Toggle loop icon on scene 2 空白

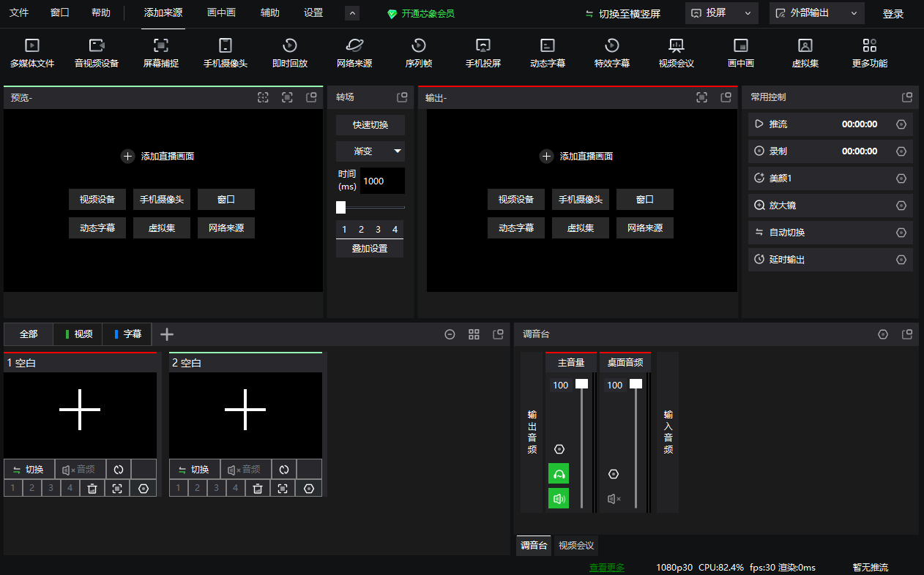(x=284, y=469)
